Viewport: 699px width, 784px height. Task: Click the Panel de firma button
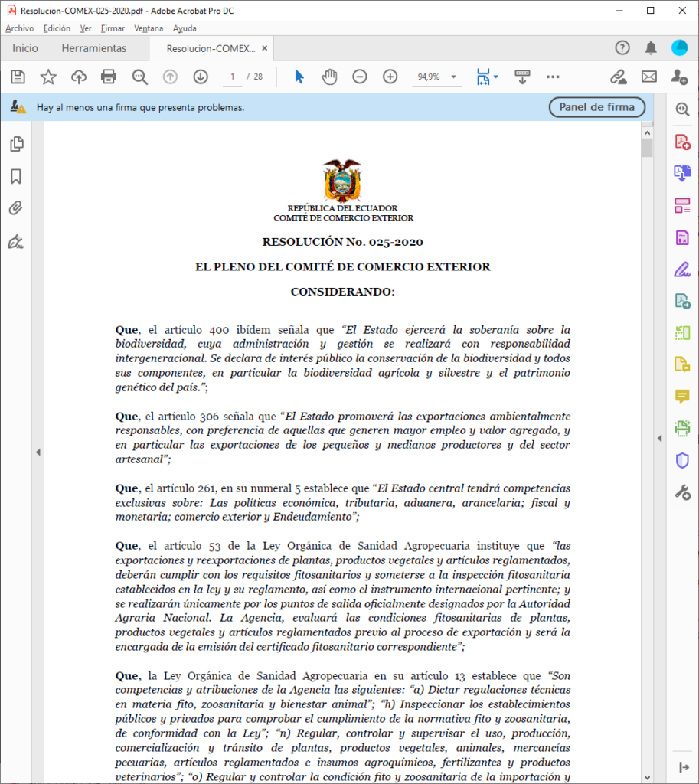[x=596, y=107]
